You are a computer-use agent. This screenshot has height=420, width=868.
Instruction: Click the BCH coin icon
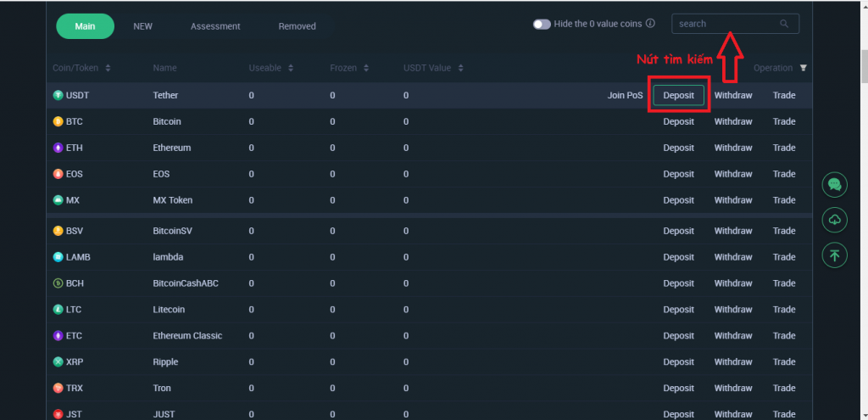(58, 283)
